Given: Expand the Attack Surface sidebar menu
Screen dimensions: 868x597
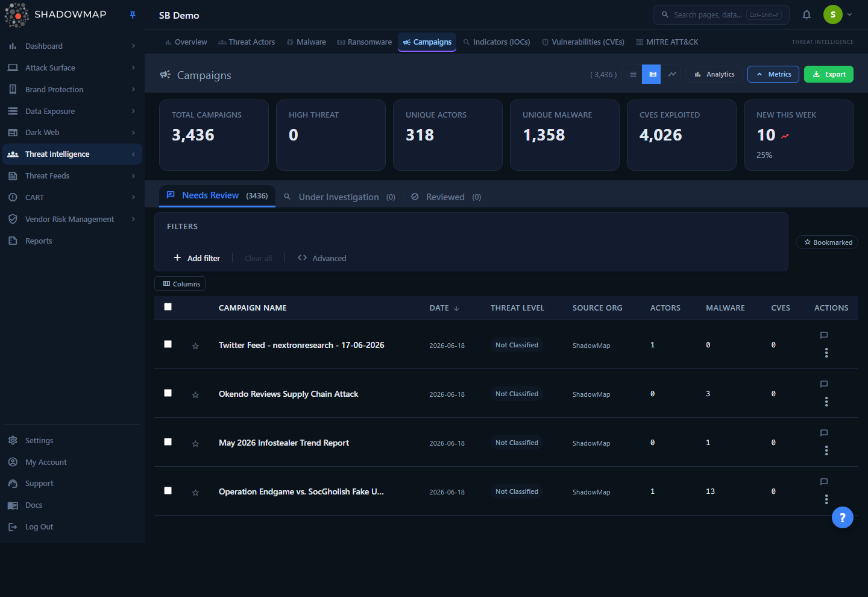Looking at the screenshot, I should click(x=72, y=68).
